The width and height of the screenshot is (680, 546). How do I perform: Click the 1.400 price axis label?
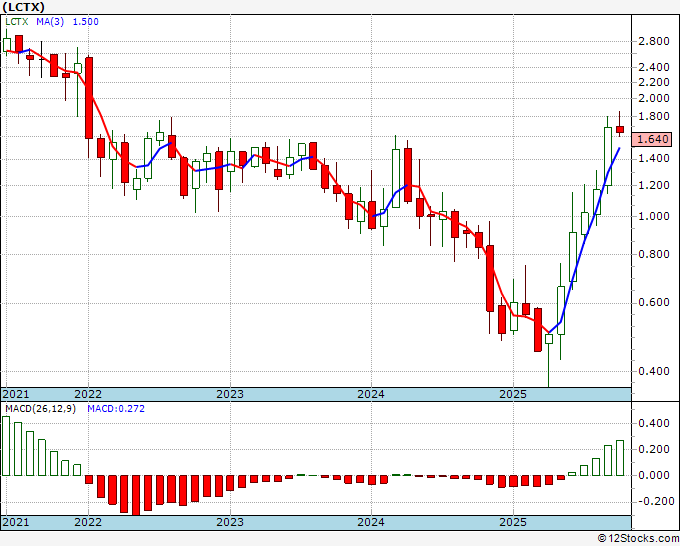pos(654,159)
